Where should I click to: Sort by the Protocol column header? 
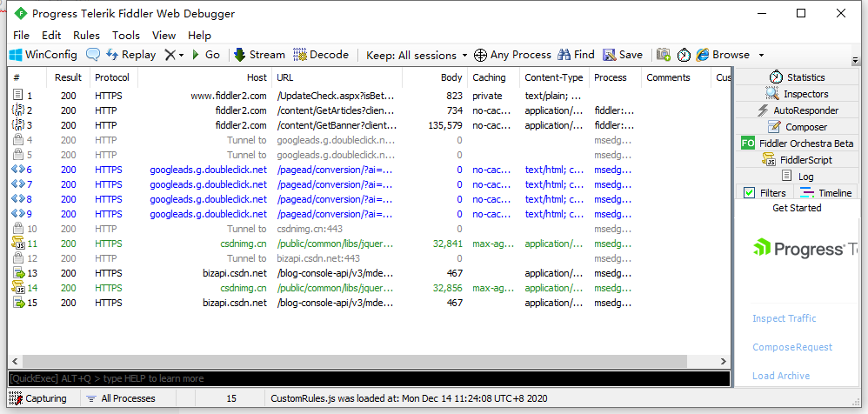112,77
